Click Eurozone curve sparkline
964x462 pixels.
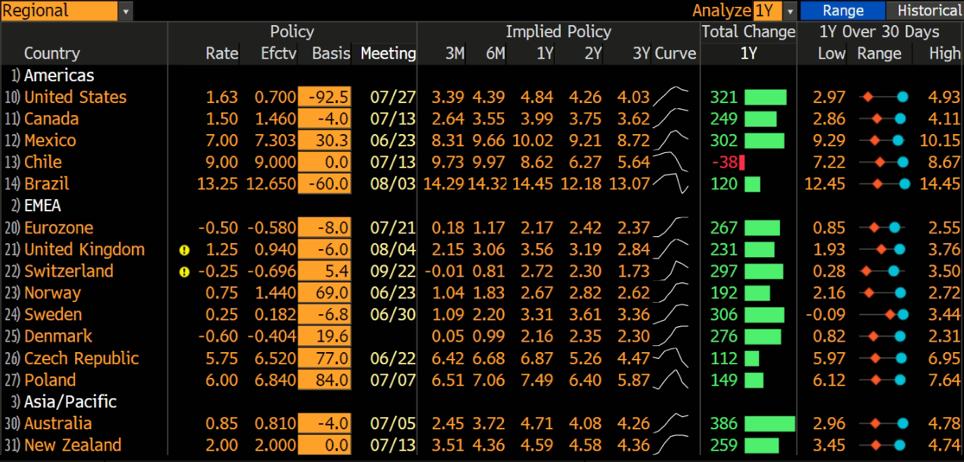(x=671, y=228)
